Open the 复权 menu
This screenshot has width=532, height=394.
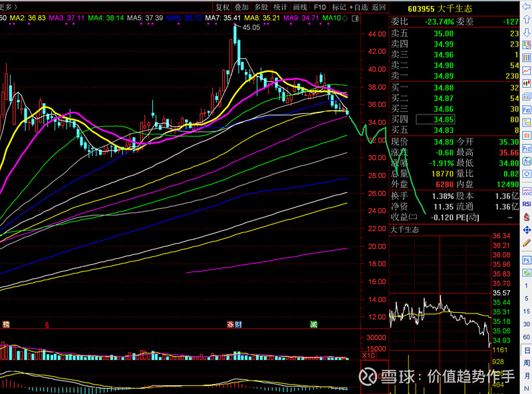[x=222, y=7]
